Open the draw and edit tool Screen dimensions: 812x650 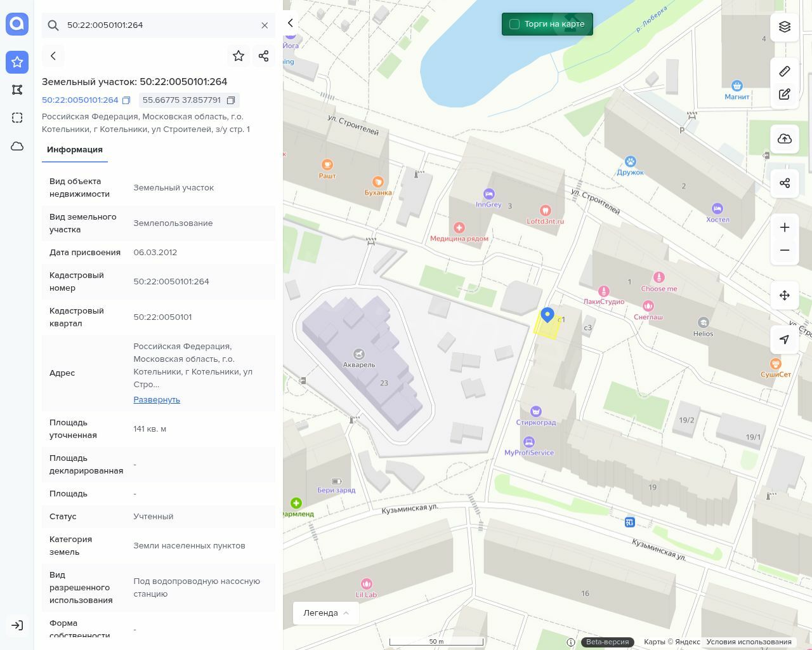785,95
